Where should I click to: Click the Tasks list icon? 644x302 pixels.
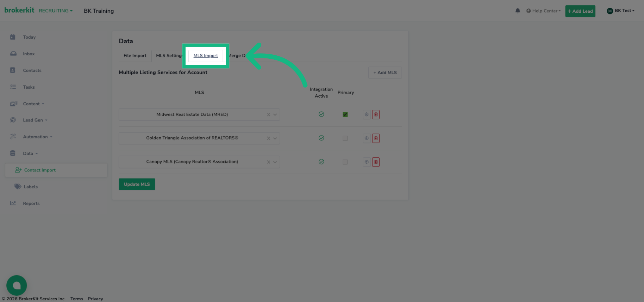[13, 87]
